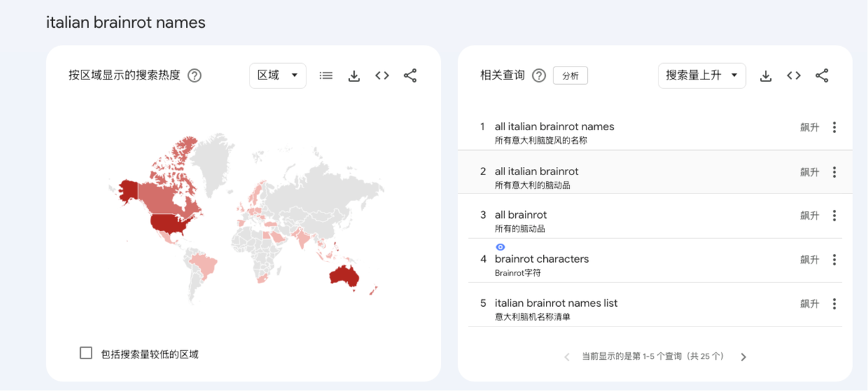Go to previous page of related queries

[567, 357]
